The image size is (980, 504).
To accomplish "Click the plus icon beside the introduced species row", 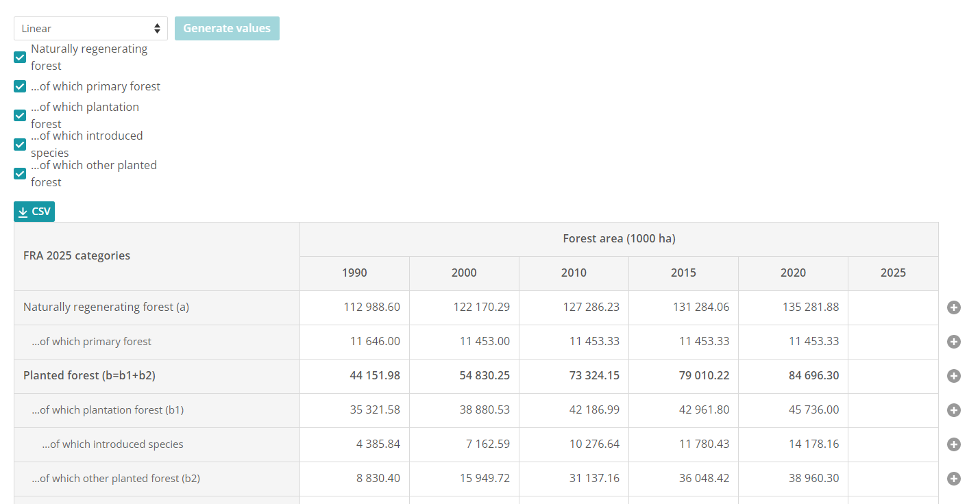I will coord(953,444).
